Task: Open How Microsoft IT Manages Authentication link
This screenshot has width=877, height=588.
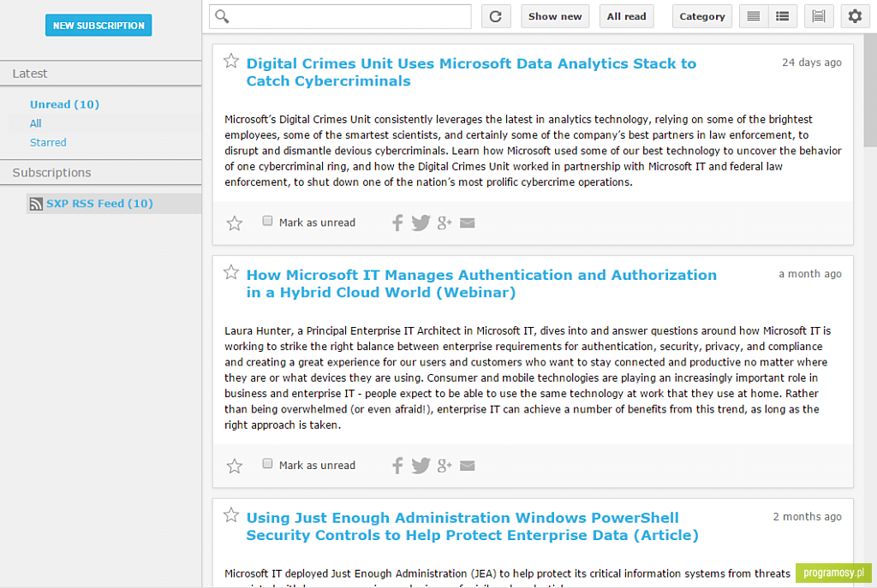Action: tap(481, 283)
